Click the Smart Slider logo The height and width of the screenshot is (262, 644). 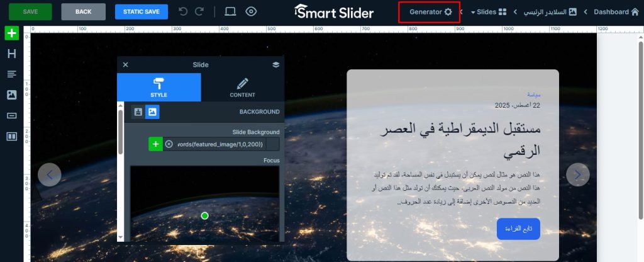click(x=334, y=11)
